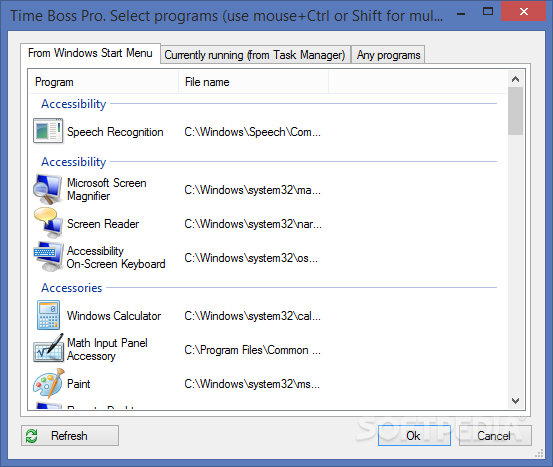Screen dimensions: 553x467
Task: Click the C:\Windows\system32\os... file path
Action: [x=251, y=258]
